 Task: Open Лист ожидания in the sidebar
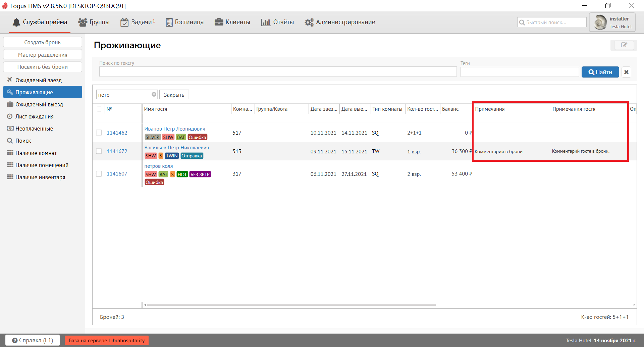click(34, 116)
